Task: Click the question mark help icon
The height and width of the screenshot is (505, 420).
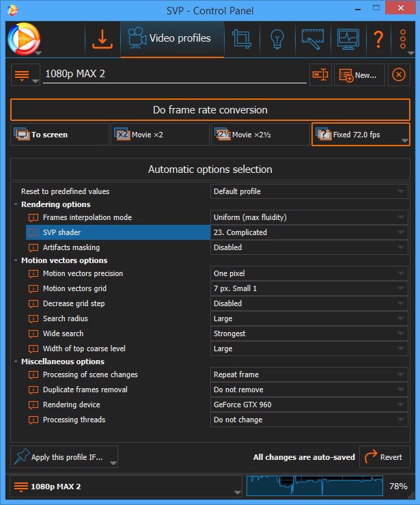Action: click(x=379, y=39)
